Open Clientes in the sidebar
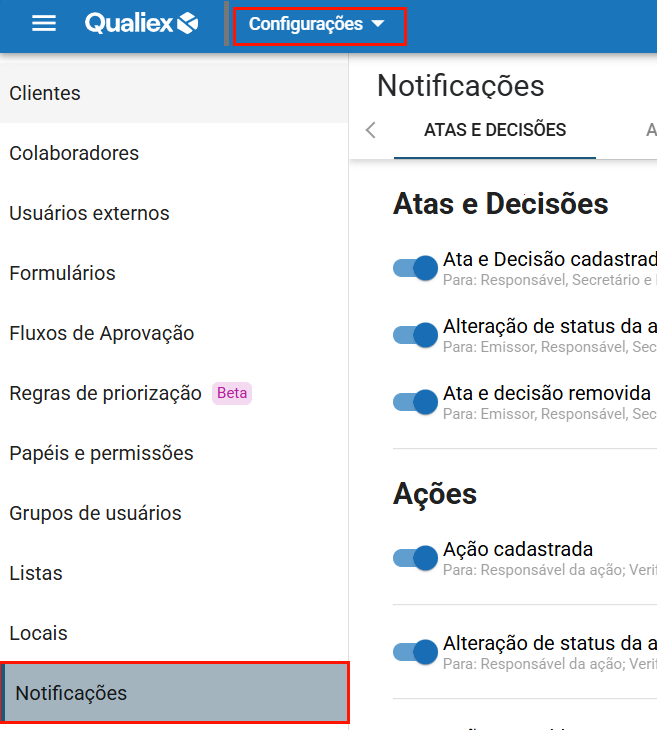Viewport: 657px width, 730px height. click(x=45, y=93)
